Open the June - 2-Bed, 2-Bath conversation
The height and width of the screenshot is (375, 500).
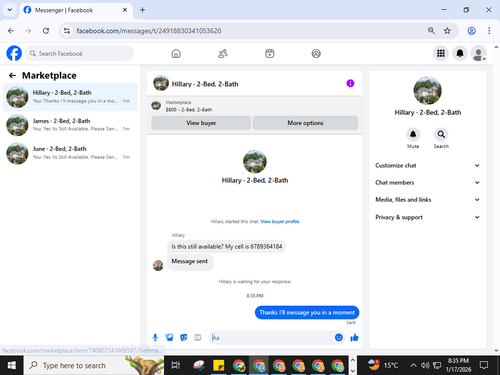click(70, 153)
